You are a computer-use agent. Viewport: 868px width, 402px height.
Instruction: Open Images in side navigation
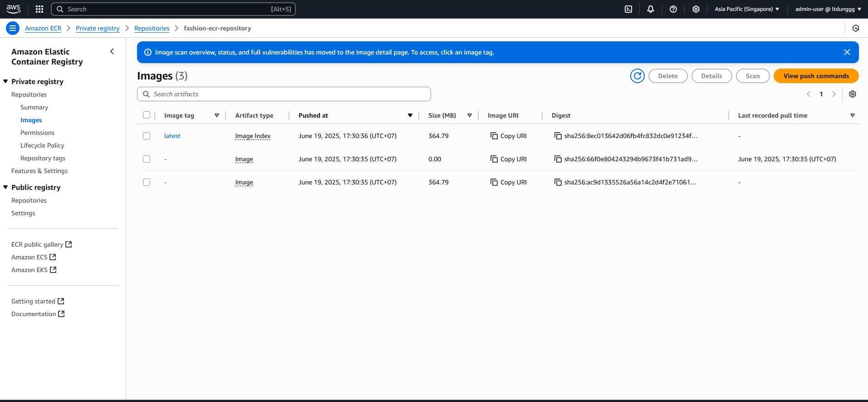(31, 120)
